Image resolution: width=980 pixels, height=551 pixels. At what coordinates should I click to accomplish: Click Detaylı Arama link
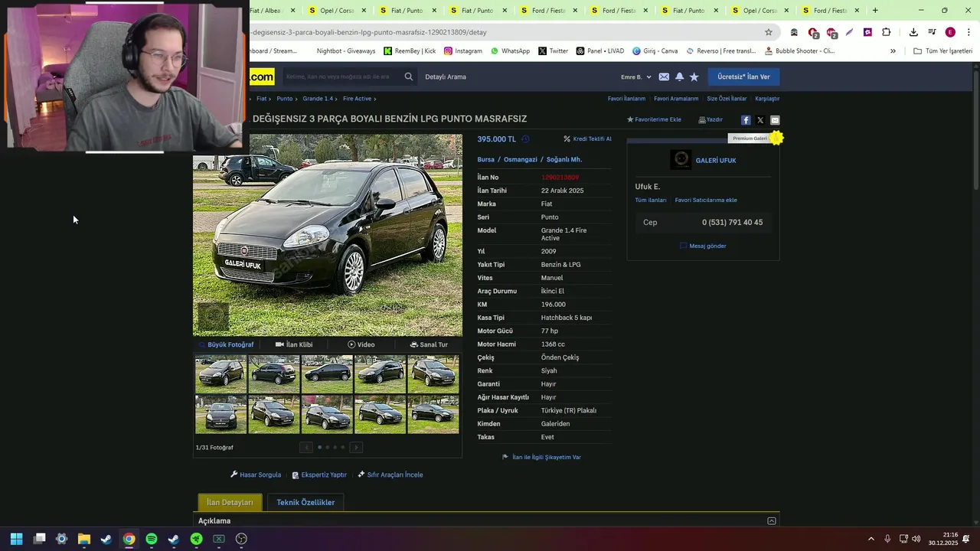point(446,77)
